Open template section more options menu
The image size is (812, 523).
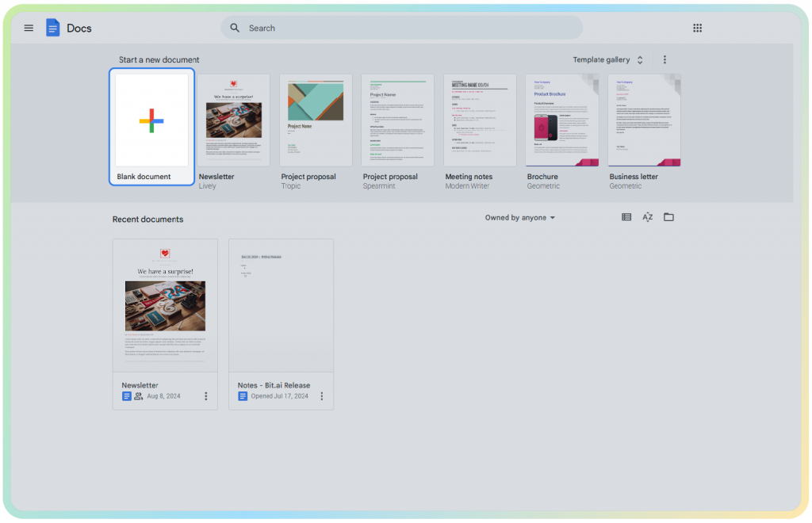665,59
